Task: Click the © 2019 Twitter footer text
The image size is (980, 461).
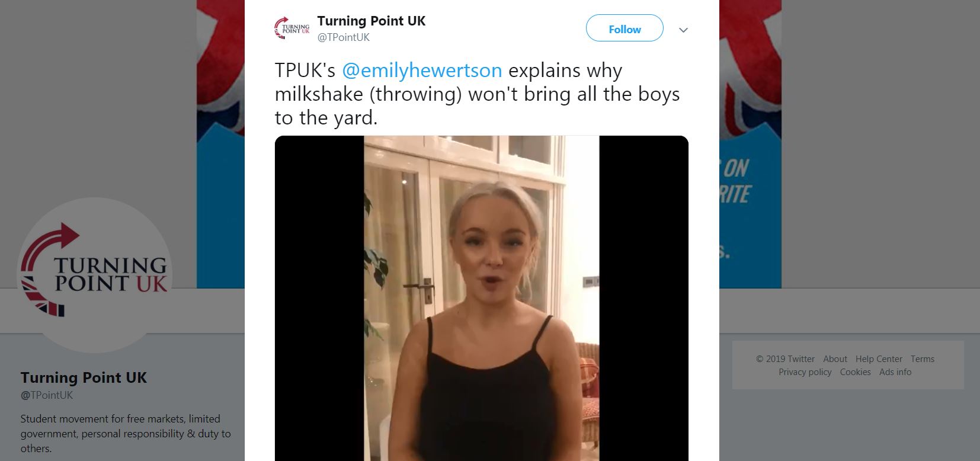Action: pyautogui.click(x=785, y=359)
